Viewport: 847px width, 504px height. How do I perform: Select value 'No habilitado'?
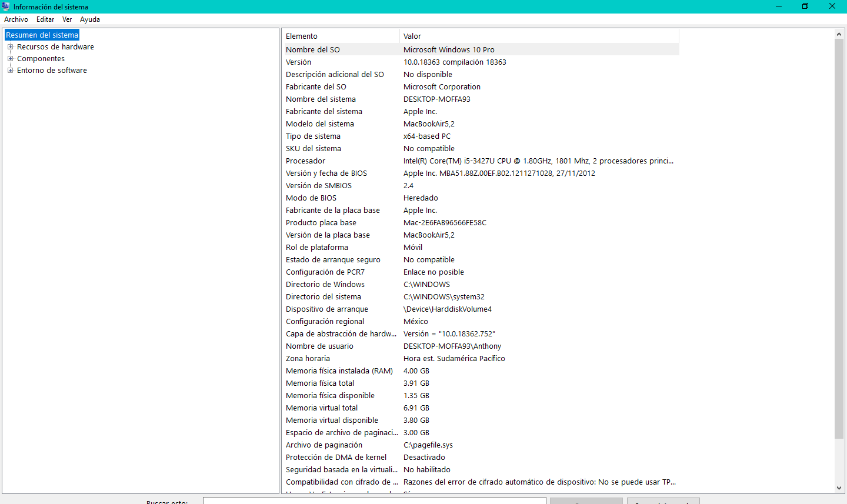(x=427, y=470)
